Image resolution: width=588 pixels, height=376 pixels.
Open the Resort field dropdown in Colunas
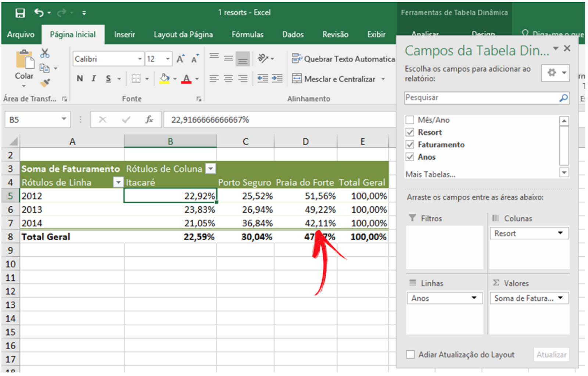click(560, 233)
